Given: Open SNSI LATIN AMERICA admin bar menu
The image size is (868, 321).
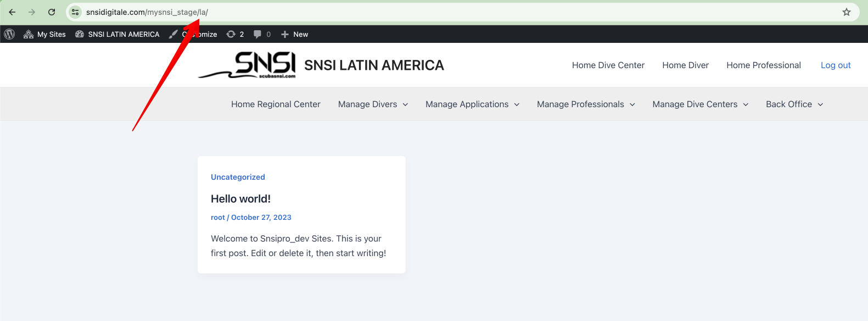Looking at the screenshot, I should coord(117,34).
